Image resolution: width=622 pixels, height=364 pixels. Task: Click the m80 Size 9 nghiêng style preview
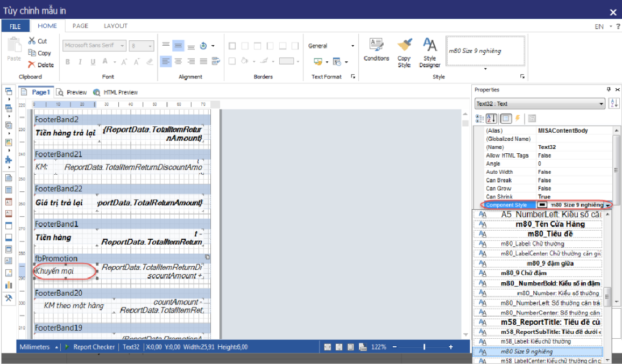[485, 51]
